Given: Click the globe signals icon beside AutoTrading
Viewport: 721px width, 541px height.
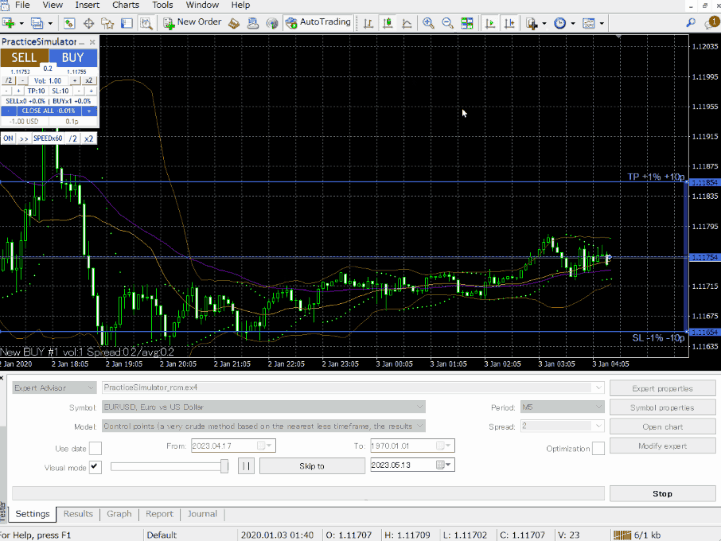Looking at the screenshot, I should (x=272, y=23).
